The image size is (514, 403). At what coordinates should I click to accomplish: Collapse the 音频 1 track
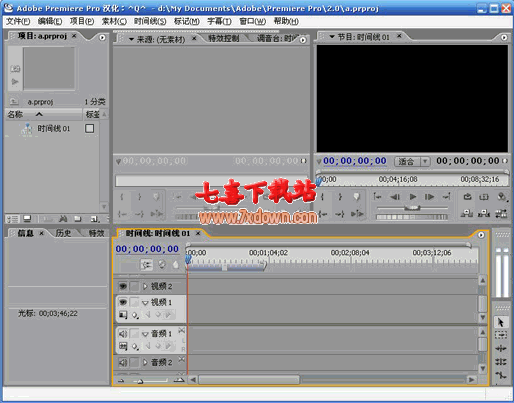[x=145, y=334]
